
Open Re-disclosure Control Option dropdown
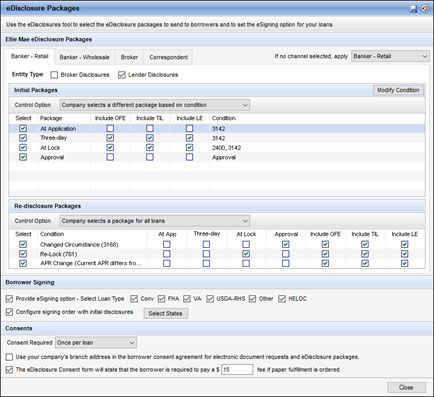[155, 221]
